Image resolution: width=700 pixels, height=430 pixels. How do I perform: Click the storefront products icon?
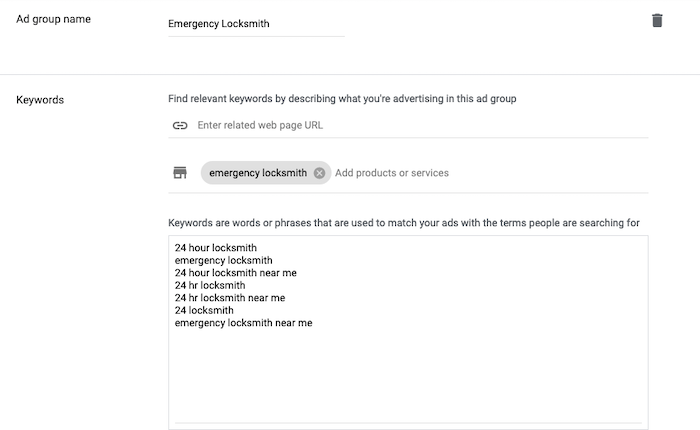point(180,173)
